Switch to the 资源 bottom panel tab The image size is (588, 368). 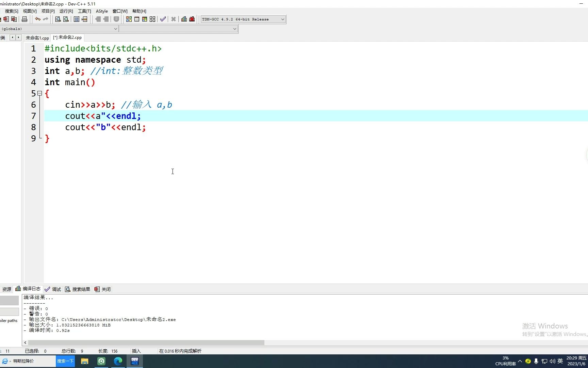[x=6, y=289]
